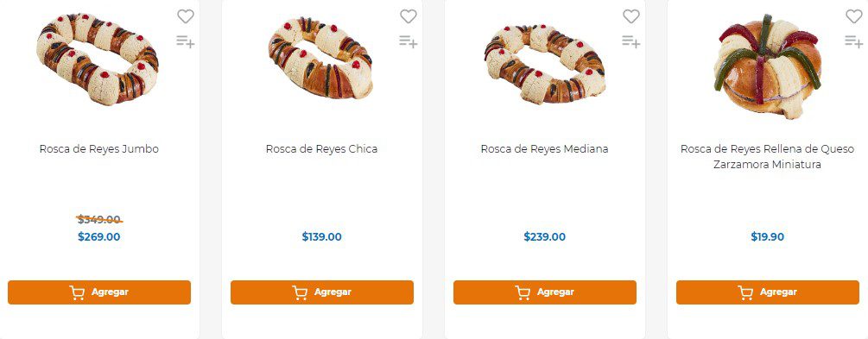The image size is (868, 339).
Task: Add Rosca de Reyes Jumbo to list icon
Action: [186, 41]
